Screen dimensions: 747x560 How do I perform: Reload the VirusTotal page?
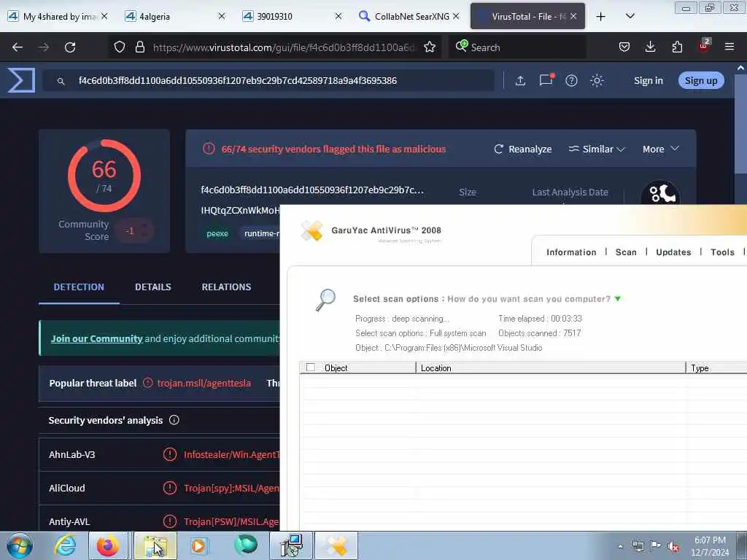point(70,47)
